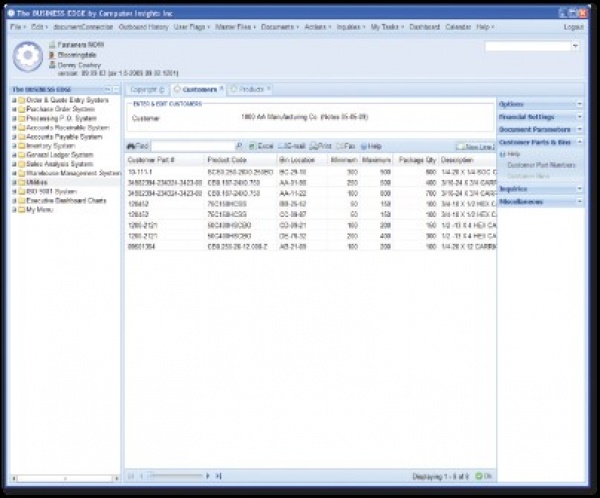Image resolution: width=600 pixels, height=498 pixels.
Task: Open Customer Part Numbers link
Action: (541, 165)
